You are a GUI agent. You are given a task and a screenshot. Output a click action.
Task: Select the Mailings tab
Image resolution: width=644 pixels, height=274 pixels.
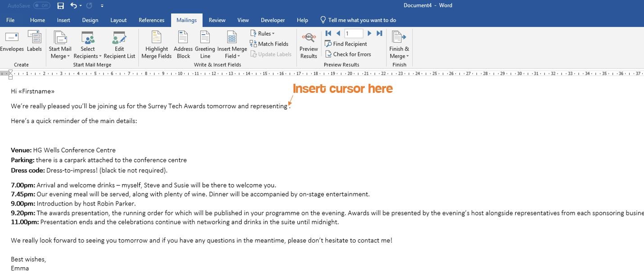[186, 20]
